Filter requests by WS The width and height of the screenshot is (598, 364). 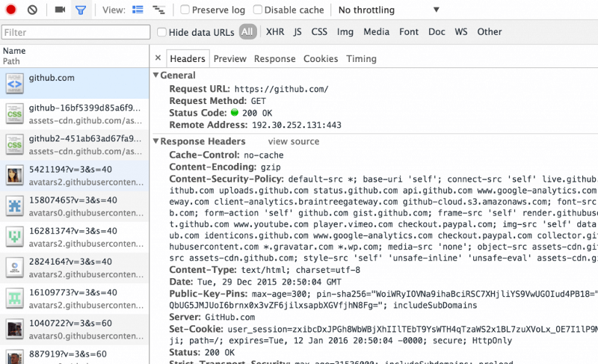click(x=460, y=31)
